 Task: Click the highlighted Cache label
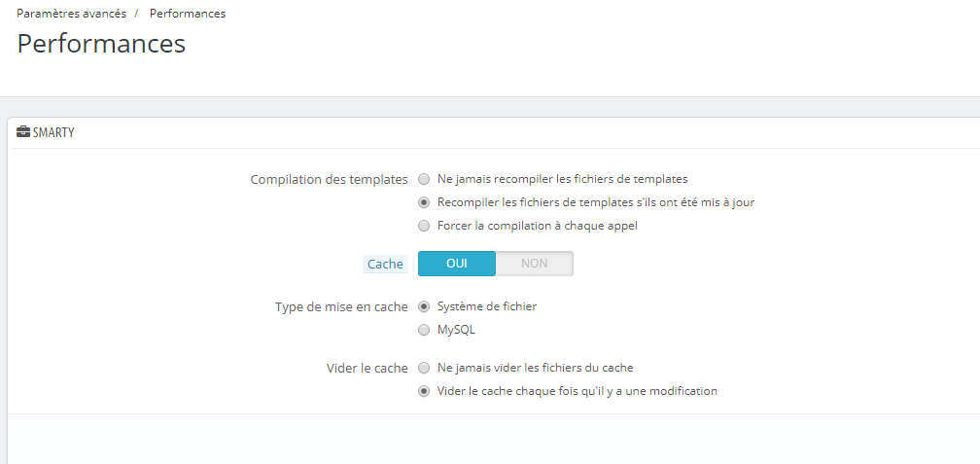pyautogui.click(x=385, y=264)
